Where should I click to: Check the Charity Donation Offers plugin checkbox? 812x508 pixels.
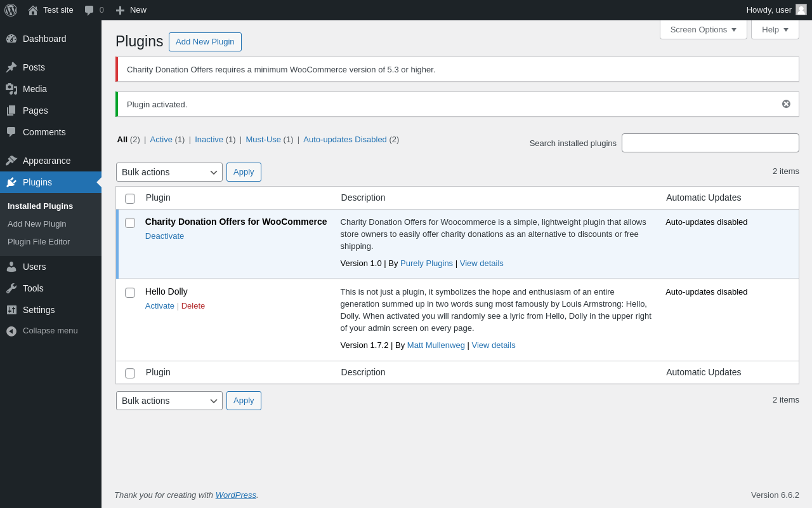tap(130, 223)
